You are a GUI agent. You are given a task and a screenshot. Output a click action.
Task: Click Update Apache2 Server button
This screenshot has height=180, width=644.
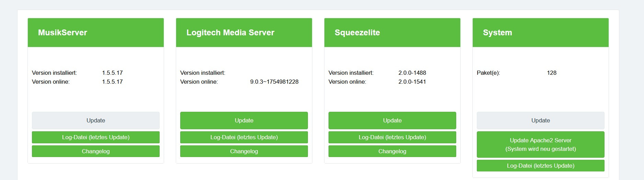540,144
